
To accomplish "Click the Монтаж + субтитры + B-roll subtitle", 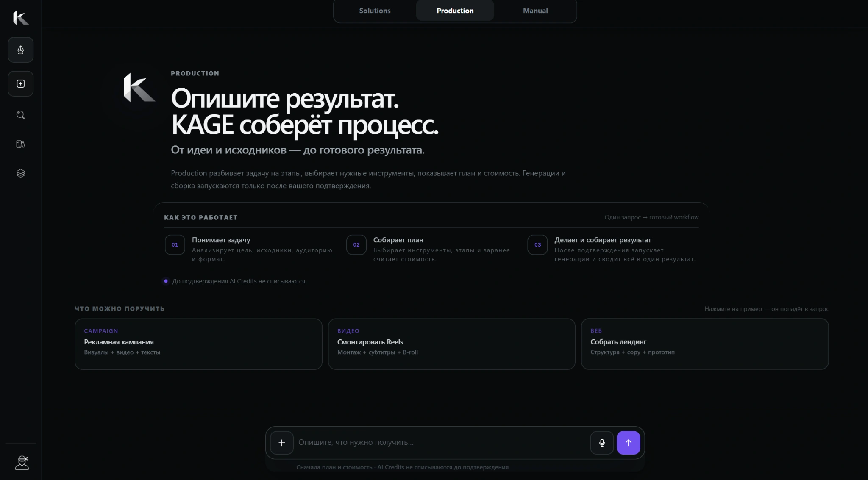I will pos(378,352).
